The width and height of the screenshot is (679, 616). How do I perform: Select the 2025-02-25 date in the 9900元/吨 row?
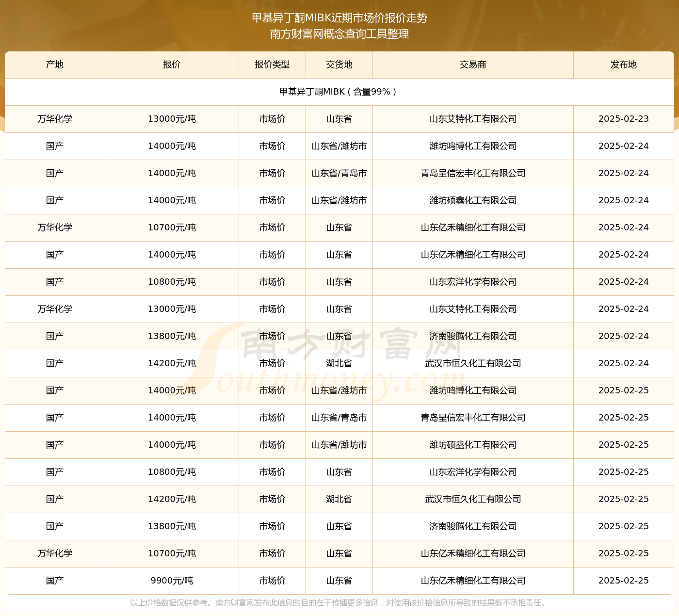[624, 581]
